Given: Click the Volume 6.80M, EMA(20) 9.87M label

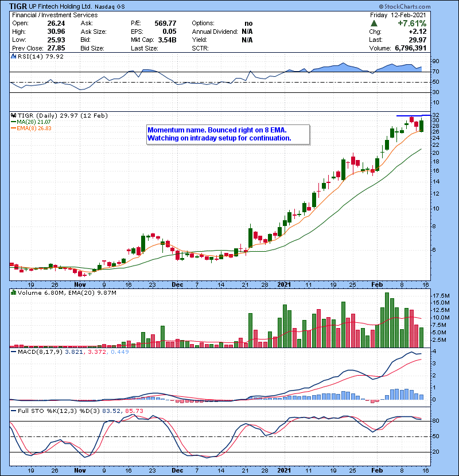Looking at the screenshot, I should 67,293.
